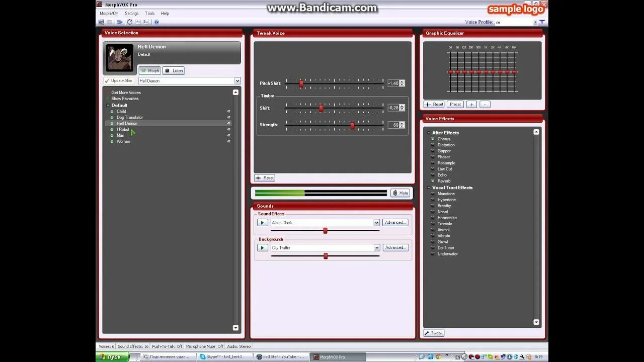The image size is (644, 362).
Task: Turn on Monotone vocal tract effect
Action: (x=446, y=194)
